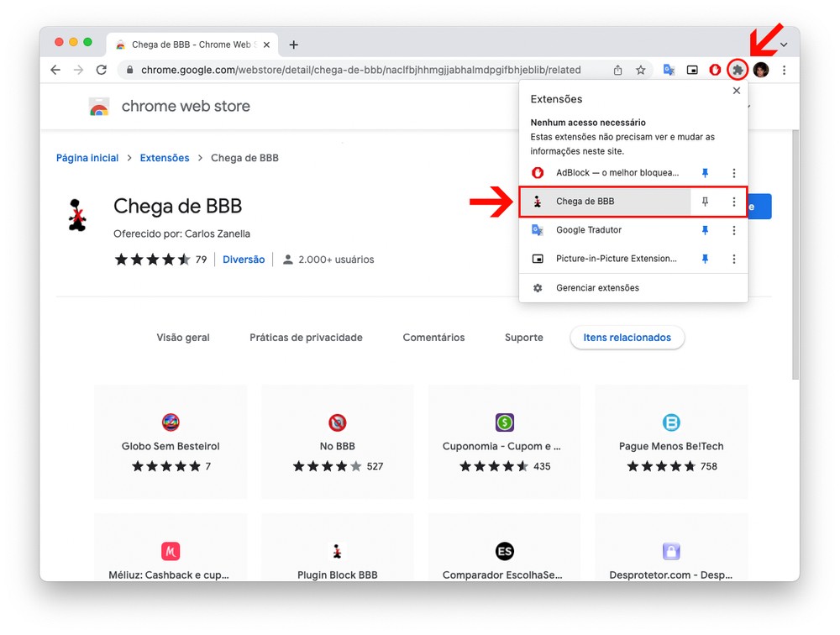The width and height of the screenshot is (840, 635).
Task: Click Gerenciar extensões
Action: 597,288
